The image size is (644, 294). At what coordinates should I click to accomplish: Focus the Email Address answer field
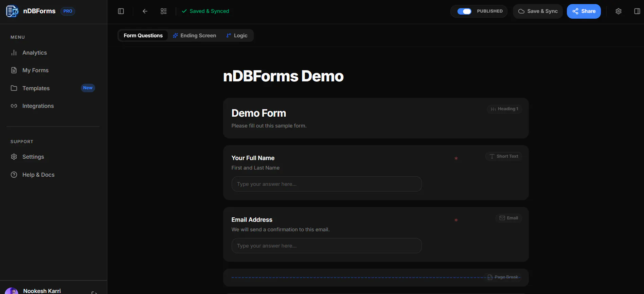[x=326, y=246]
